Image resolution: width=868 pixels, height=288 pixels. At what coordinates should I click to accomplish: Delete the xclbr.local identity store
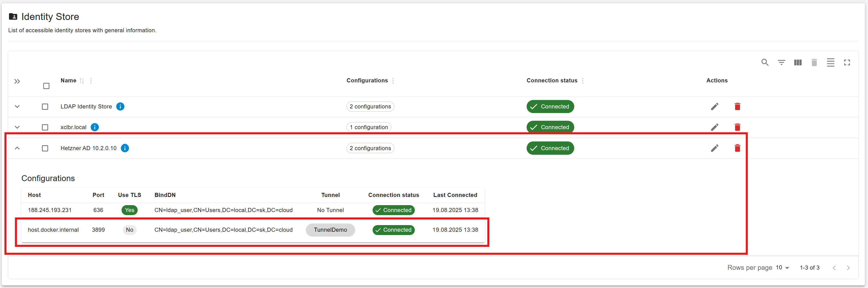point(737,127)
